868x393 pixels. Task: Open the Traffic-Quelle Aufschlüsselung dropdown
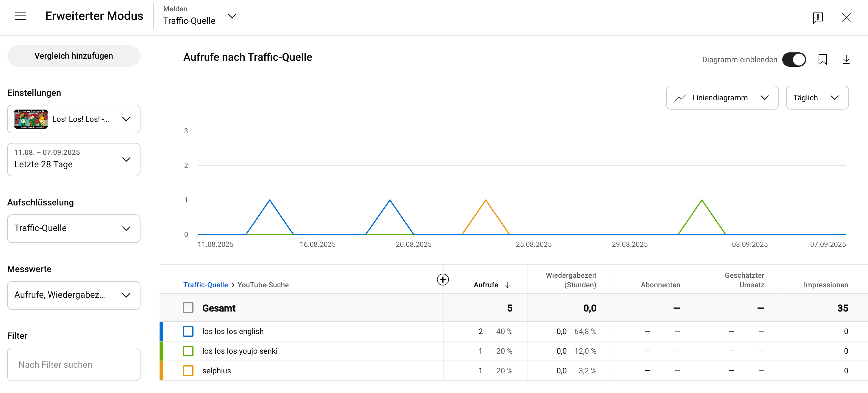(74, 228)
